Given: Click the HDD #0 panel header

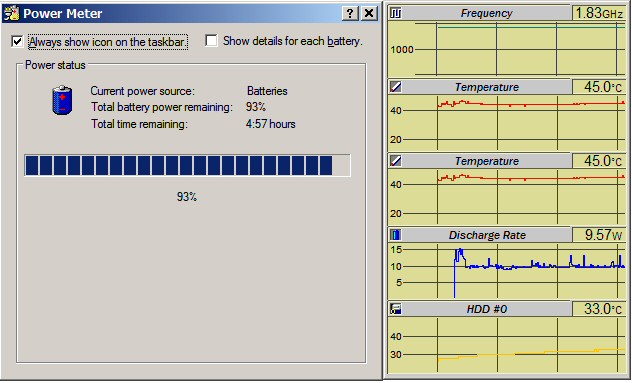Looking at the screenshot, I should click(487, 309).
